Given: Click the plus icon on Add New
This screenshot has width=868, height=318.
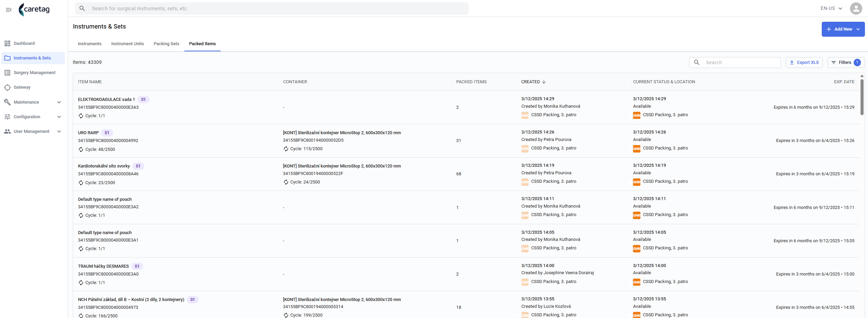Looking at the screenshot, I should (829, 29).
